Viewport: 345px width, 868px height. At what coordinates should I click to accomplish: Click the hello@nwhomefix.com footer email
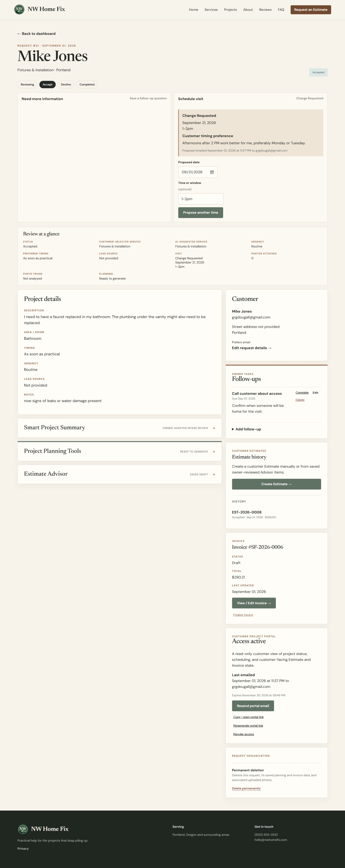[271, 840]
